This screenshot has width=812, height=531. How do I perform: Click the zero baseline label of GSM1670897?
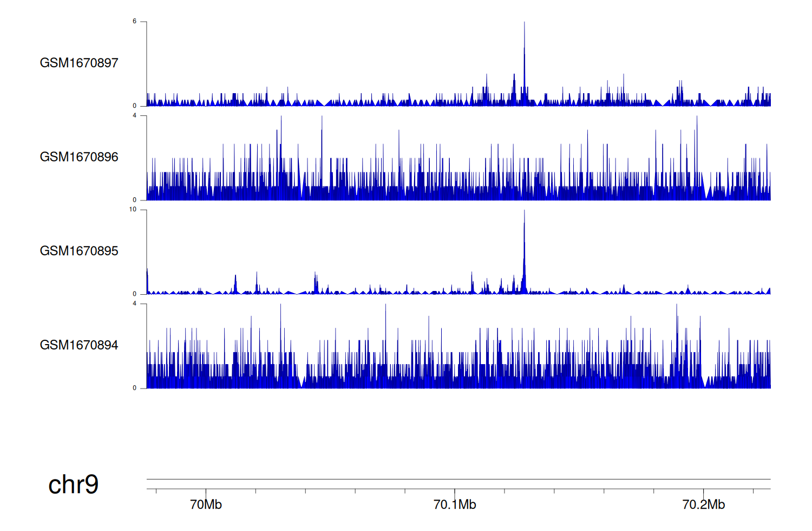pyautogui.click(x=135, y=106)
